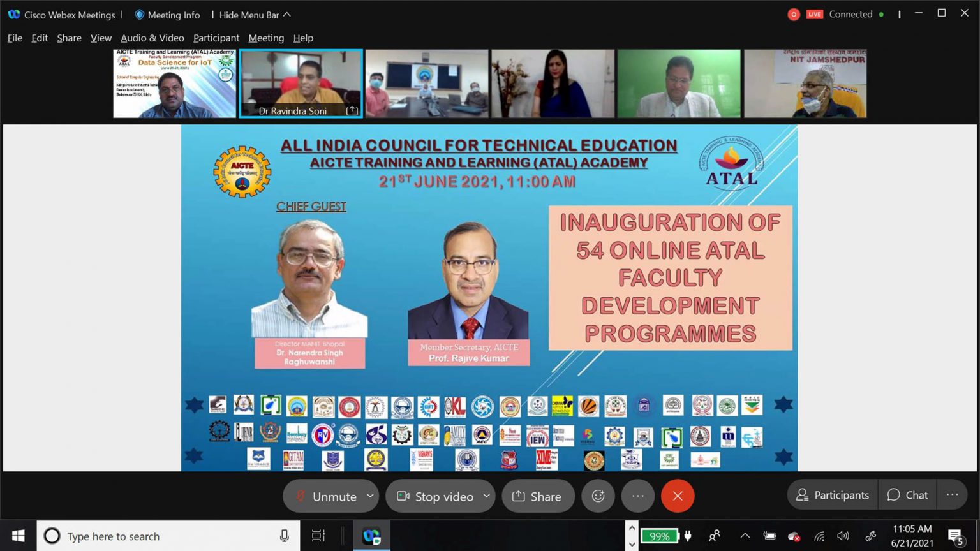Leave the meeting with the red X button
Viewport: 980px width, 551px height.
coord(677,495)
